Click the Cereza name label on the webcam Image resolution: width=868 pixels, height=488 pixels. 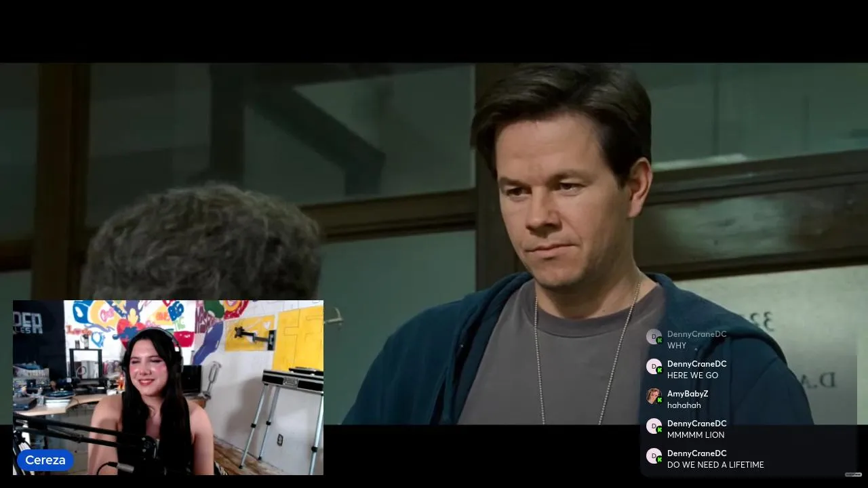coord(45,460)
